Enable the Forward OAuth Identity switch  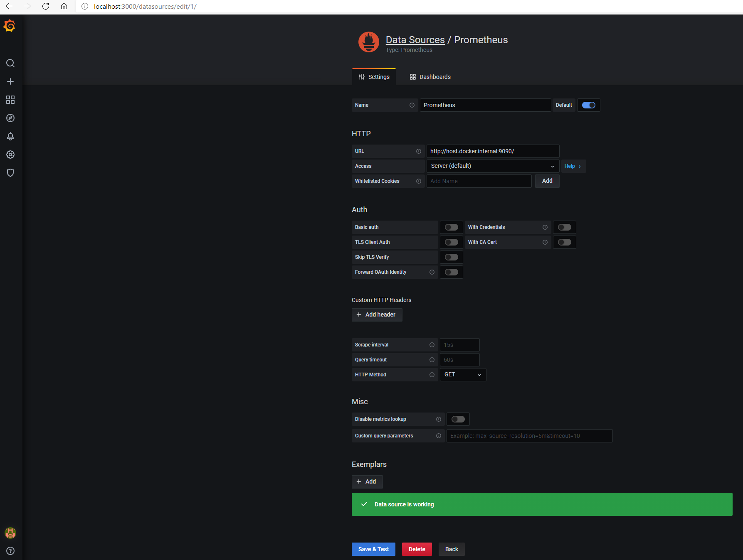coord(452,272)
